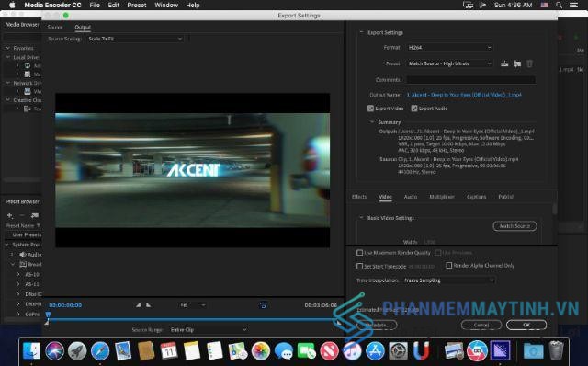Open FaceTime in the dock
This screenshot has width=588, height=366.
(x=306, y=351)
